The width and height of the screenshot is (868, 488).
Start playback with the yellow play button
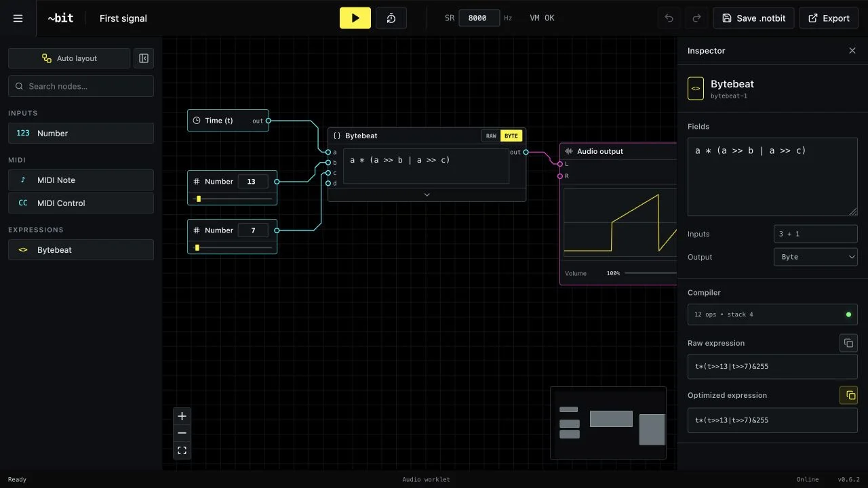(355, 18)
